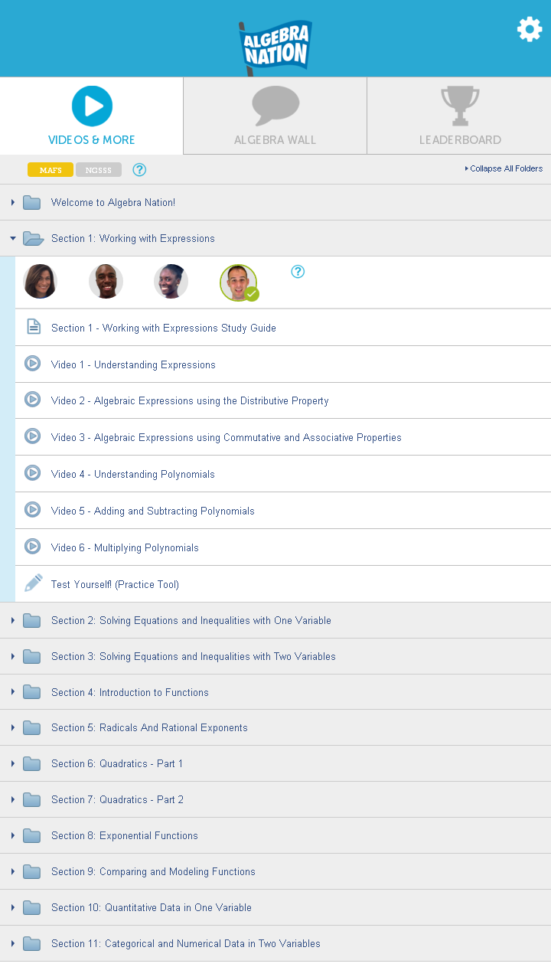Click the Algebra Nation logo

(x=275, y=47)
